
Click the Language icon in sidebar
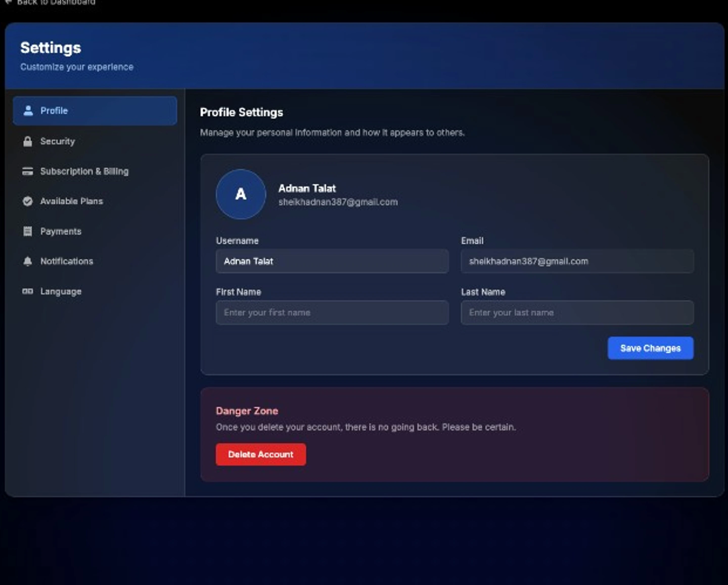tap(28, 291)
